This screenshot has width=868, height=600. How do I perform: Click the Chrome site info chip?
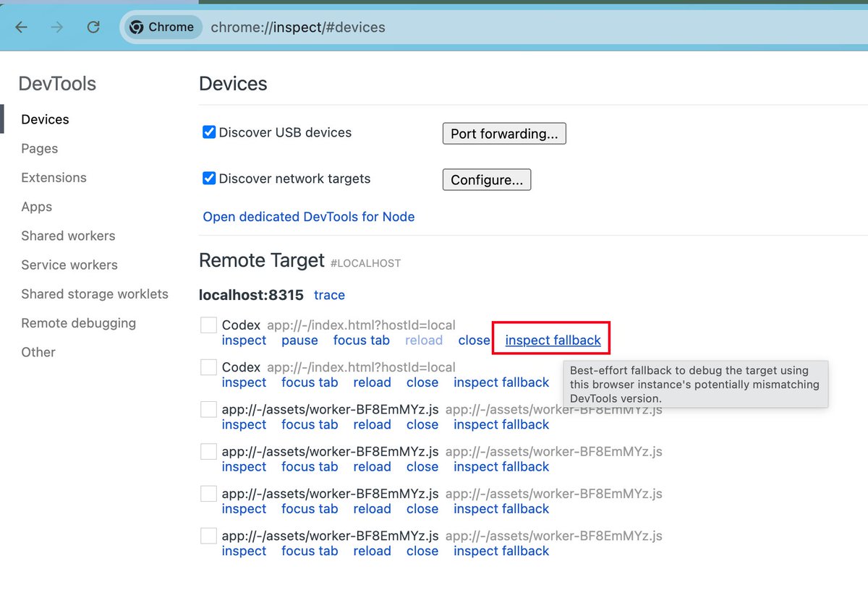pos(163,27)
